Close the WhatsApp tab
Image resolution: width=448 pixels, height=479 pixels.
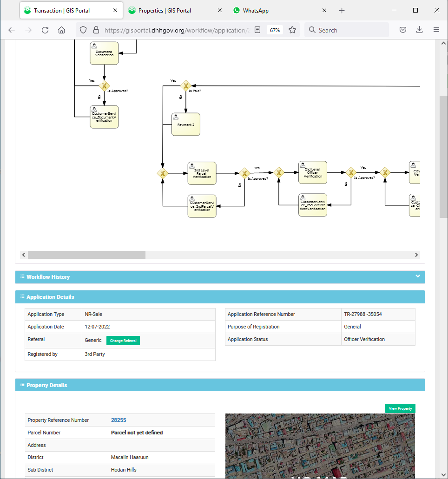324,10
